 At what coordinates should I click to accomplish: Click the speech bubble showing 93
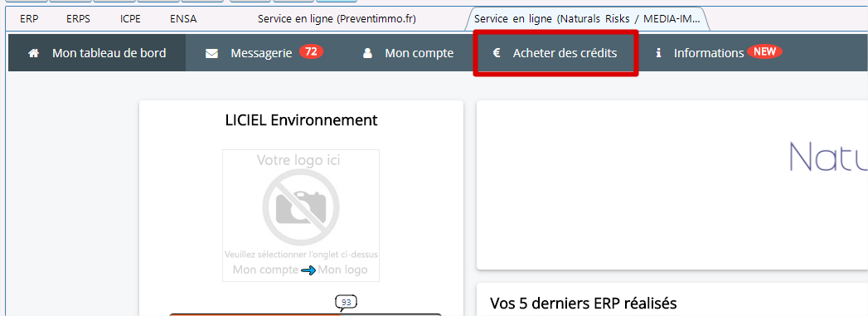346,303
